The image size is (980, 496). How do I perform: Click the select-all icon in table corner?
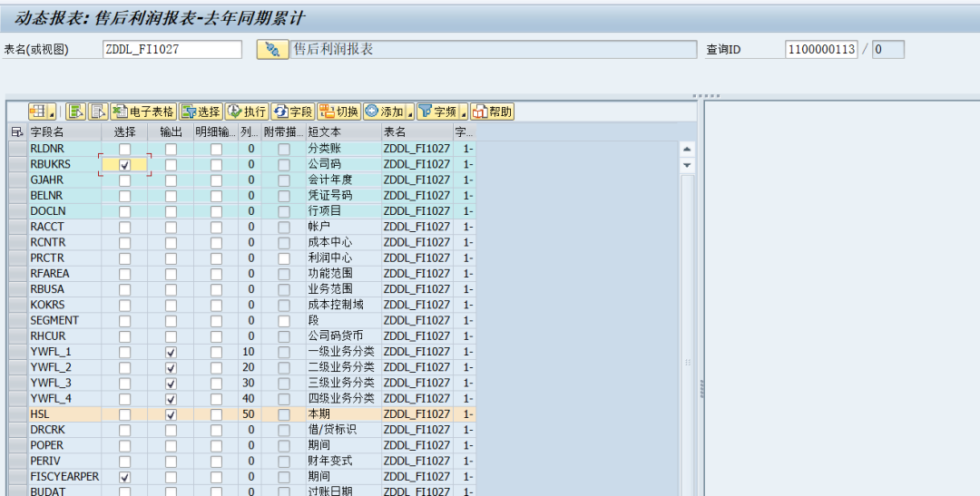tap(17, 131)
